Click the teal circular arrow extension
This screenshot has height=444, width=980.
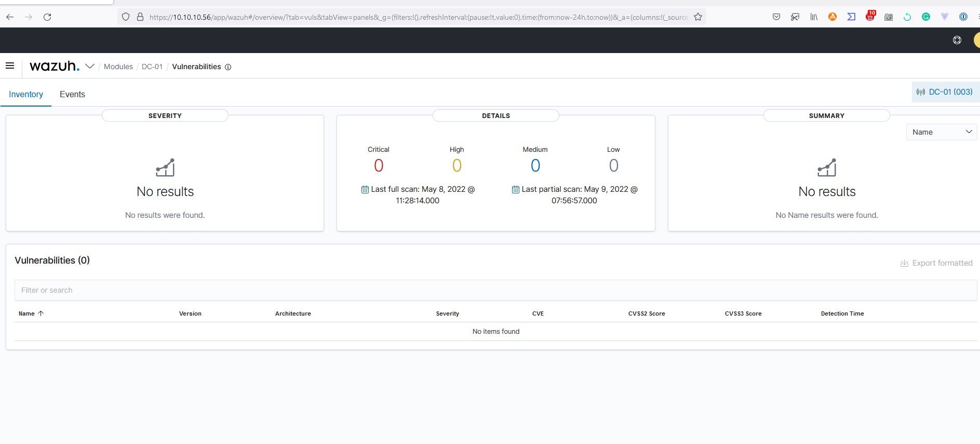point(907,17)
